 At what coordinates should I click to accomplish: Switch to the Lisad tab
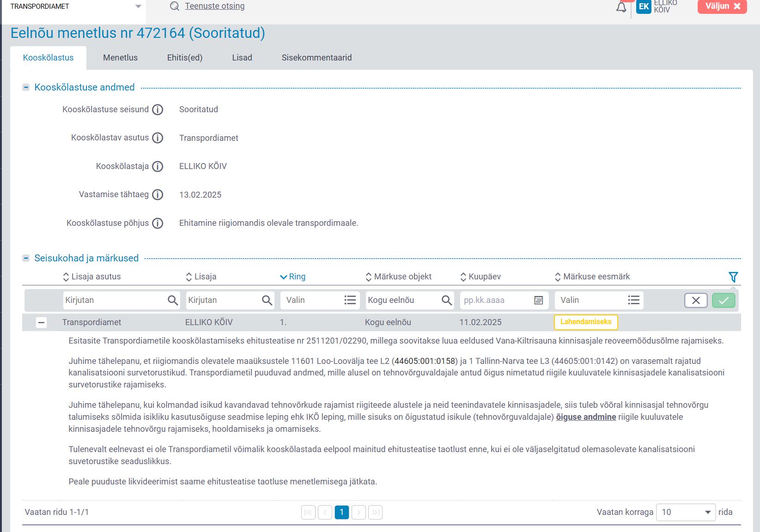[x=242, y=58]
